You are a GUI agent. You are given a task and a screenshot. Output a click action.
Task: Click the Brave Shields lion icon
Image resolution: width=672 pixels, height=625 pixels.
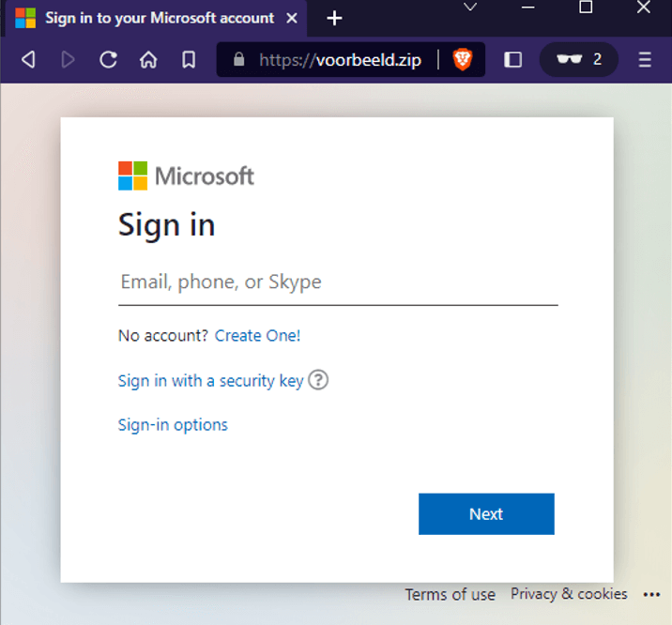[463, 60]
